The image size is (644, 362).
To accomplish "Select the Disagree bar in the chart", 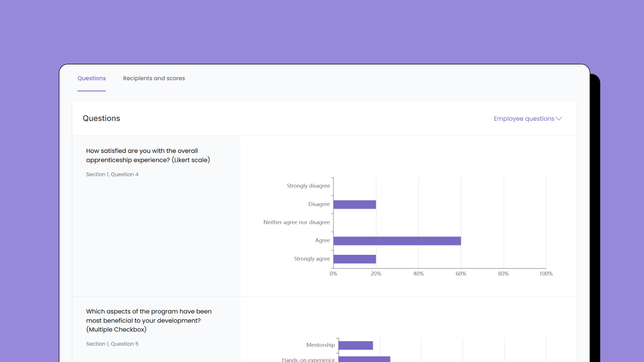I will coord(355,205).
